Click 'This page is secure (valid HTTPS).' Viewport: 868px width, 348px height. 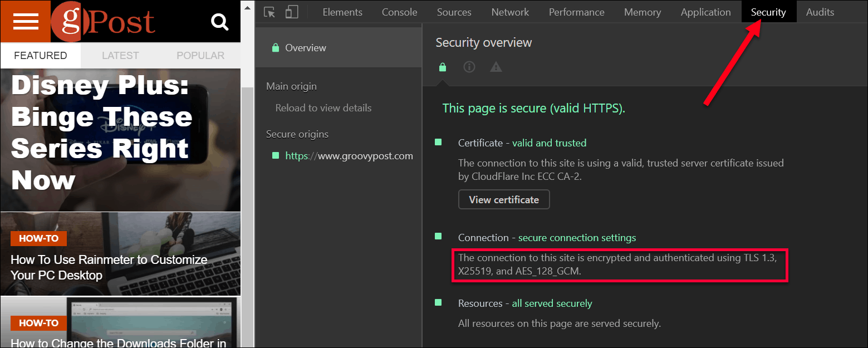coord(534,109)
